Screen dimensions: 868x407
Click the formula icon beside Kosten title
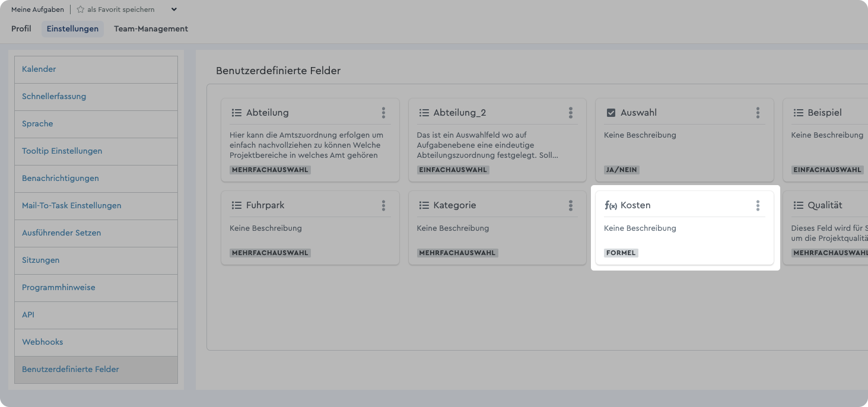pos(611,205)
